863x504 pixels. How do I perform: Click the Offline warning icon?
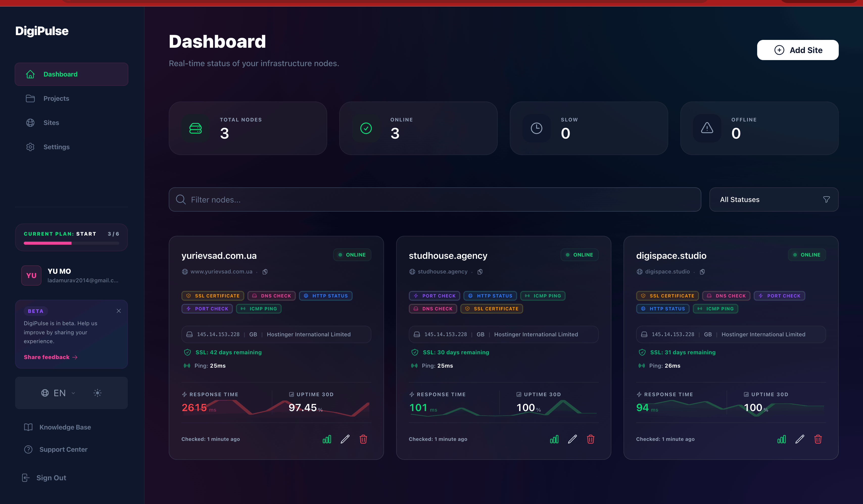[x=707, y=128]
